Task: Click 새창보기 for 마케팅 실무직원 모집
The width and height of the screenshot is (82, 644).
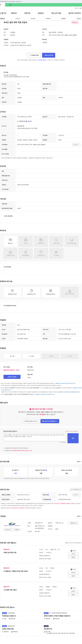Action: (73, 557)
